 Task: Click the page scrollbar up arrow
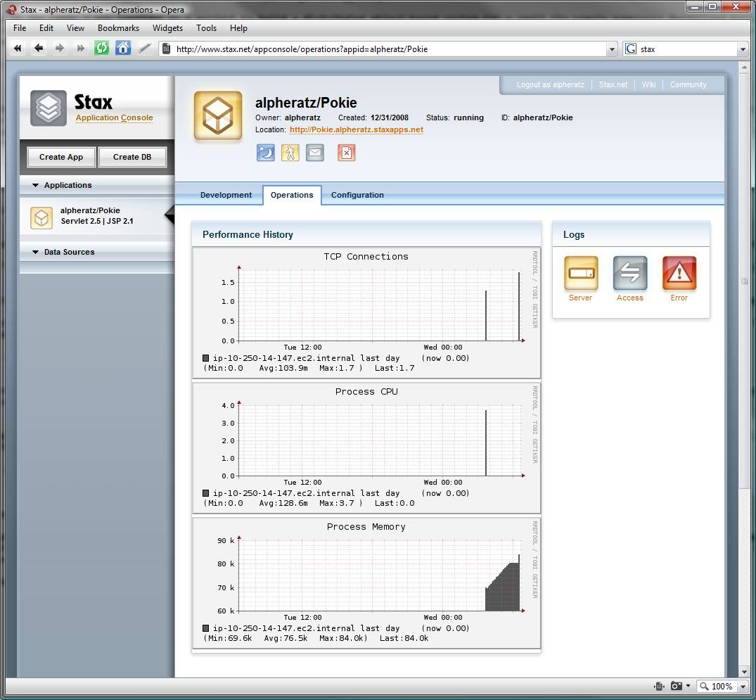[744, 68]
